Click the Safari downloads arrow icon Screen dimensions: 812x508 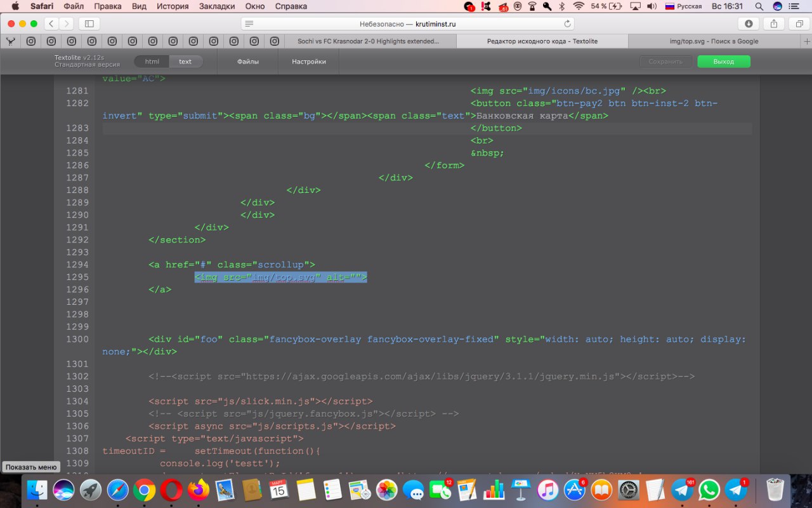[x=749, y=23]
